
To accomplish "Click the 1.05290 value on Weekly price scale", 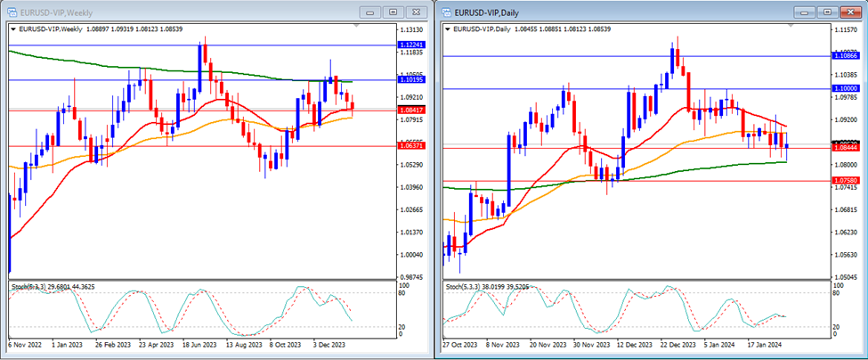I will point(410,165).
